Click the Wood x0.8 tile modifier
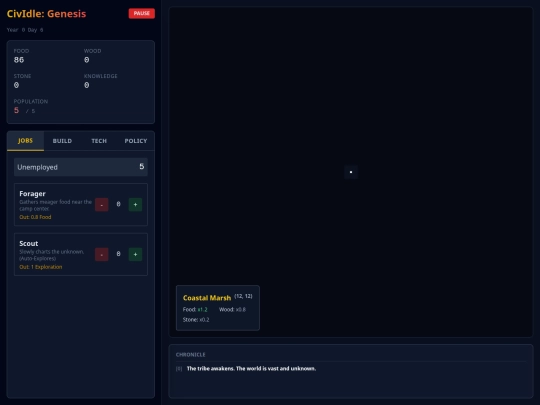This screenshot has height=405, width=540. (232, 310)
